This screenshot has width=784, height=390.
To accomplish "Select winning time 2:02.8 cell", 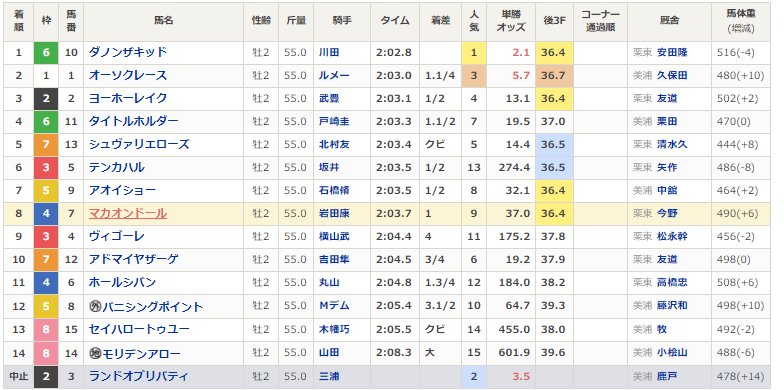I will (x=394, y=52).
